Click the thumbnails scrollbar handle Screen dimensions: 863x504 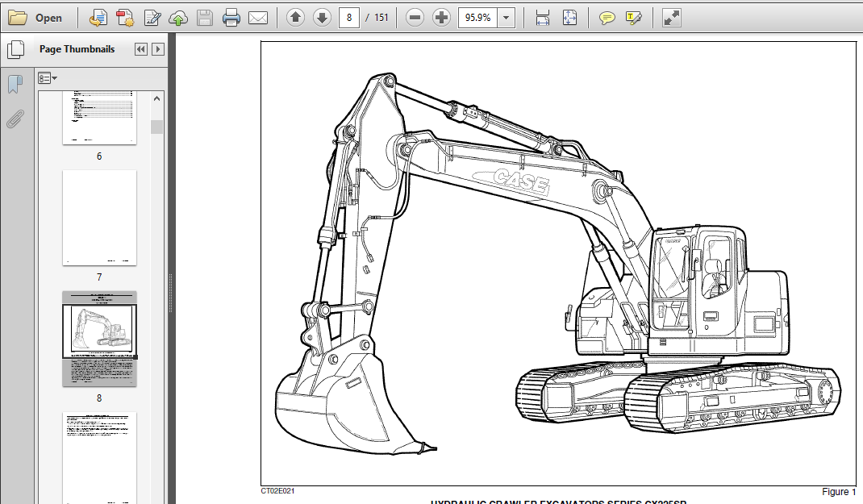(156, 127)
